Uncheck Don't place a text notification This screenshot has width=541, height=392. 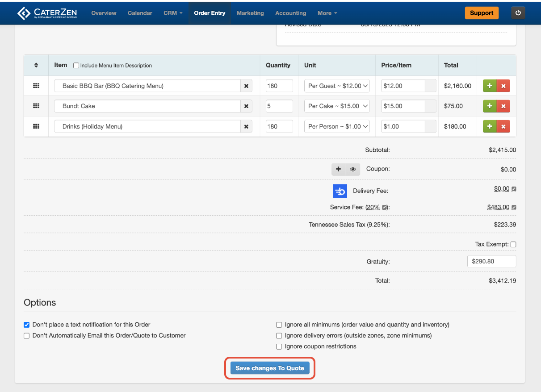(27, 325)
